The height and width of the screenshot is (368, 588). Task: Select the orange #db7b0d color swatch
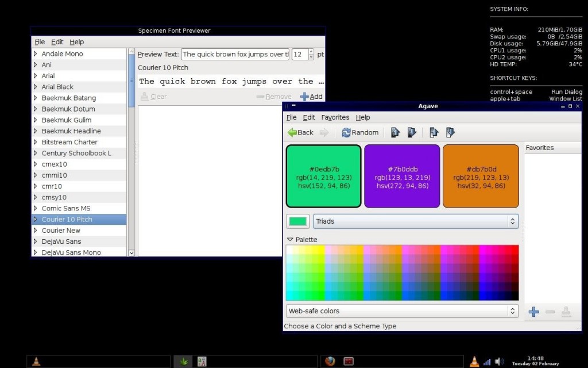point(481,176)
